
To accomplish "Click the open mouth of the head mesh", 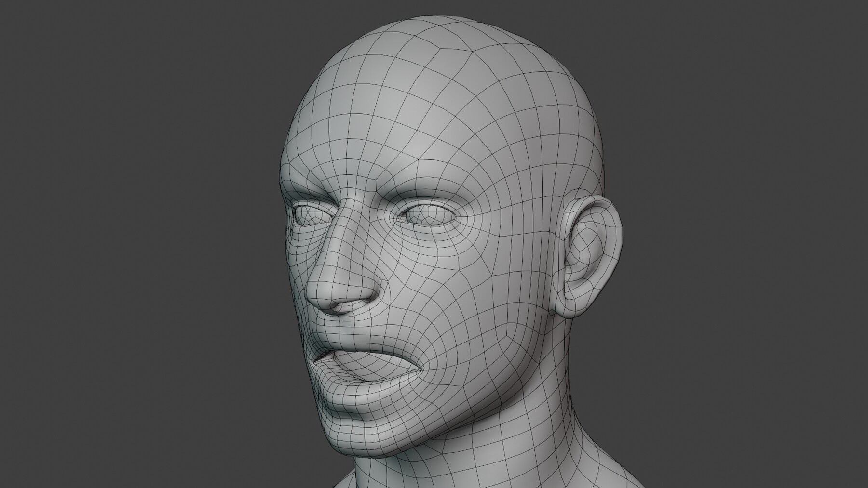I will pos(369,364).
